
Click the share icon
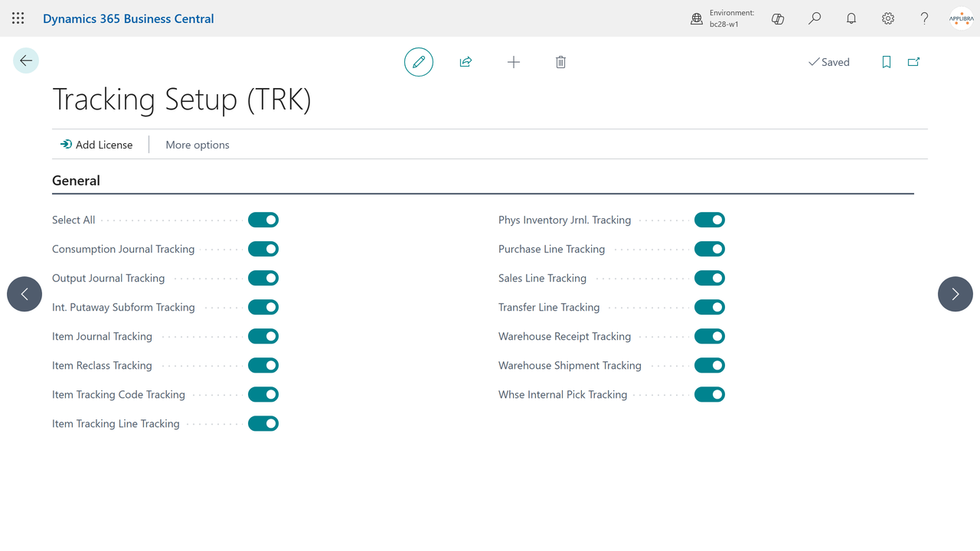465,62
